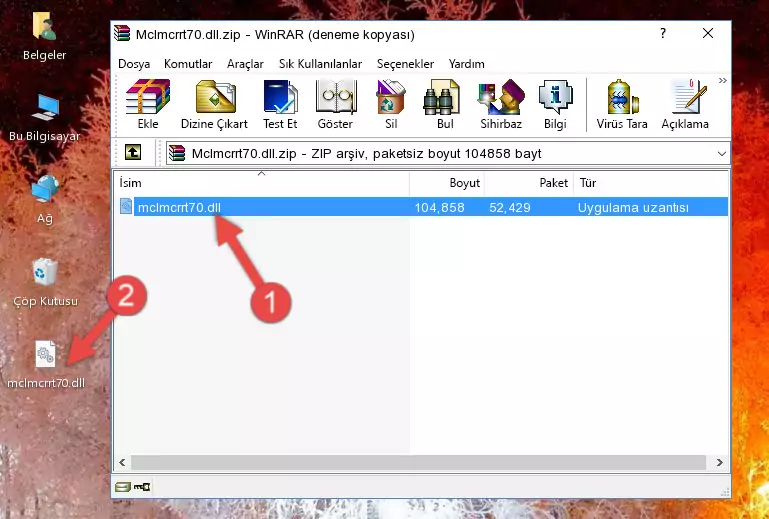The height and width of the screenshot is (519, 769).
Task: Click the horizontal scrollbar left arrow
Action: tap(122, 462)
